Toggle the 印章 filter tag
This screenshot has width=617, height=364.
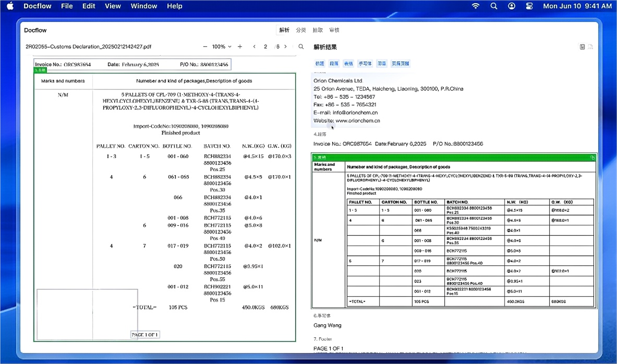pyautogui.click(x=382, y=64)
